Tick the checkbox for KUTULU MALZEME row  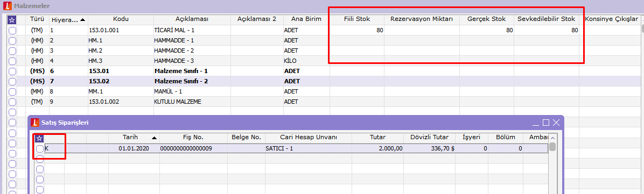(12, 102)
